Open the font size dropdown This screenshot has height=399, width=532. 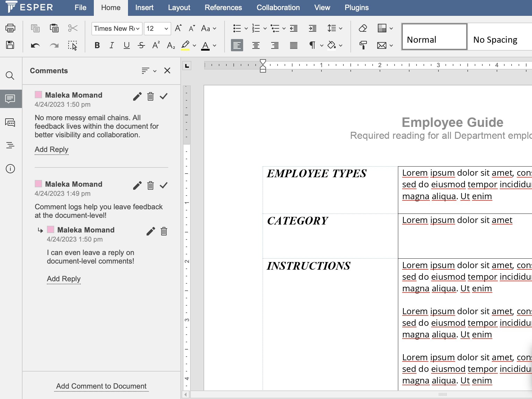click(x=166, y=28)
